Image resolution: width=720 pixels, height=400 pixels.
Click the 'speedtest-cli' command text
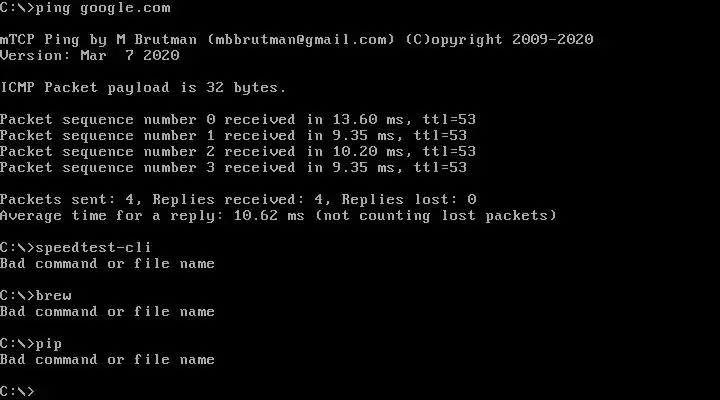pyautogui.click(x=93, y=248)
